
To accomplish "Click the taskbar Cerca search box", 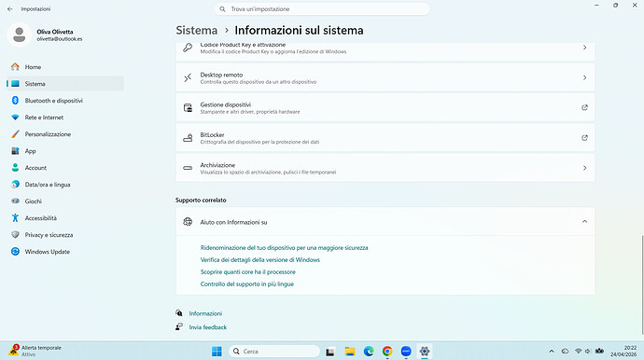I will 274,352.
